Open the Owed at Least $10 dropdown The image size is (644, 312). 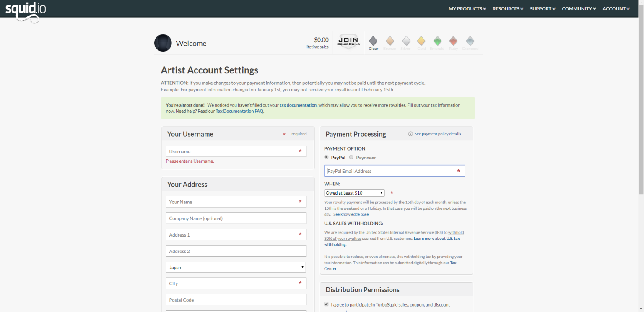coord(354,193)
